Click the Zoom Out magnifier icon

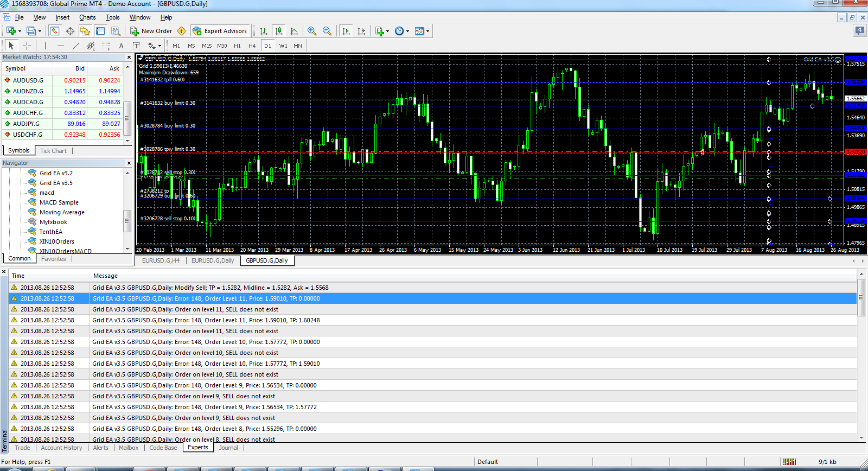click(327, 31)
